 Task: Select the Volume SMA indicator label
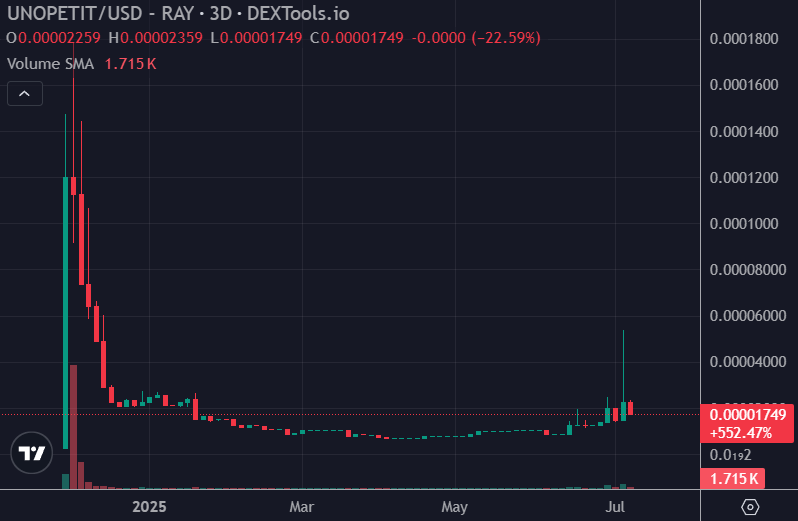50,64
